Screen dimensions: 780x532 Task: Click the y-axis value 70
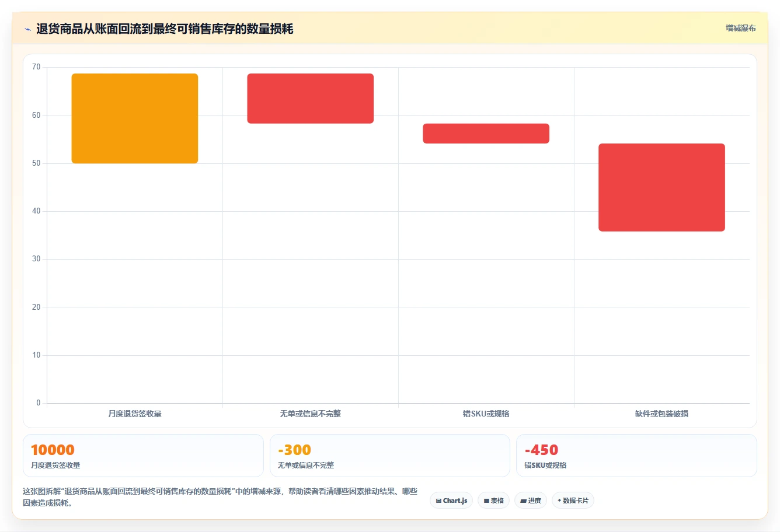[36, 67]
